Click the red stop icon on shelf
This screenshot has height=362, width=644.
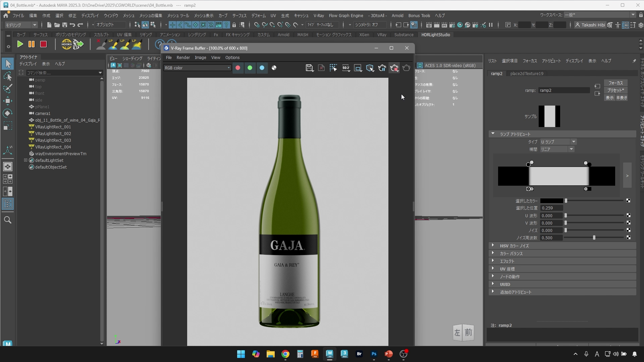pyautogui.click(x=43, y=44)
